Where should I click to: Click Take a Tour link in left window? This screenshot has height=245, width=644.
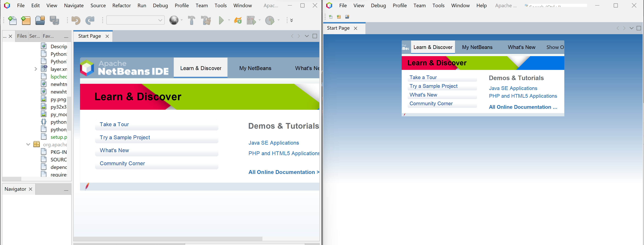pos(114,124)
